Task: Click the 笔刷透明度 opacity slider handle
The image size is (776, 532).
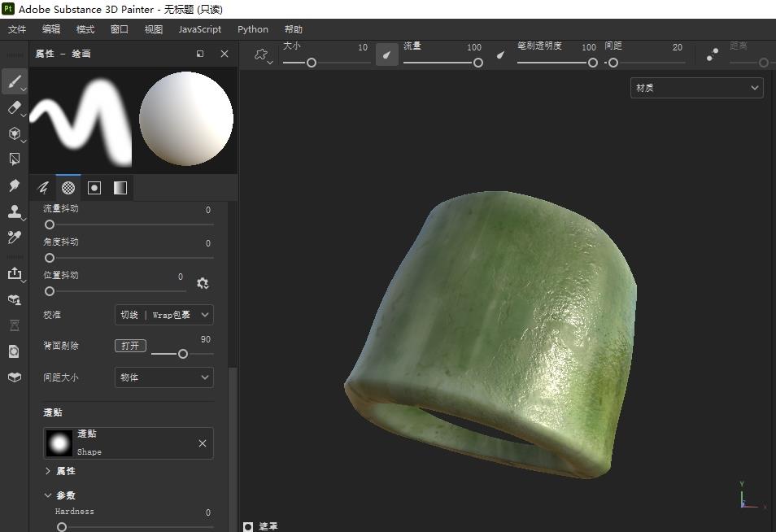Action: pos(593,63)
